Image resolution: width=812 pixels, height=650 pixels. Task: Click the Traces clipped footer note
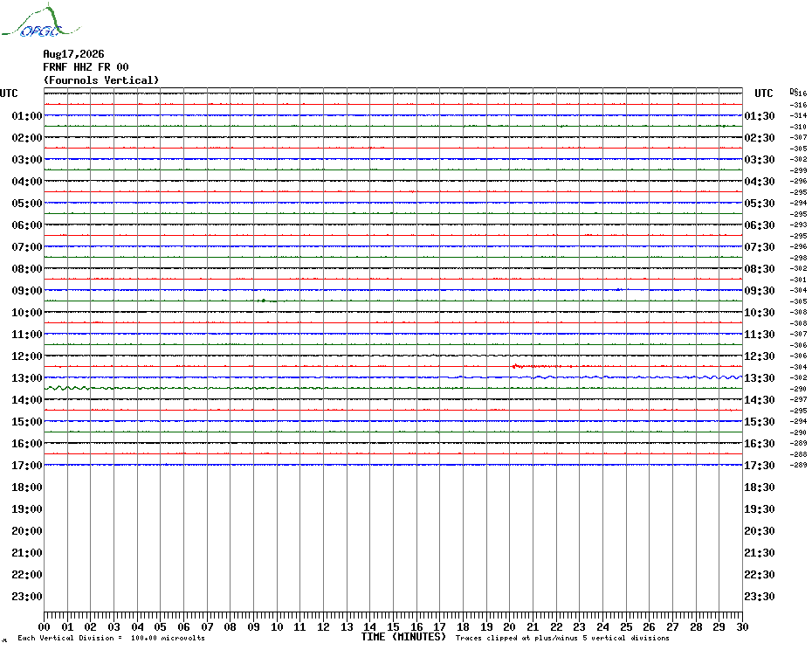click(x=562, y=638)
